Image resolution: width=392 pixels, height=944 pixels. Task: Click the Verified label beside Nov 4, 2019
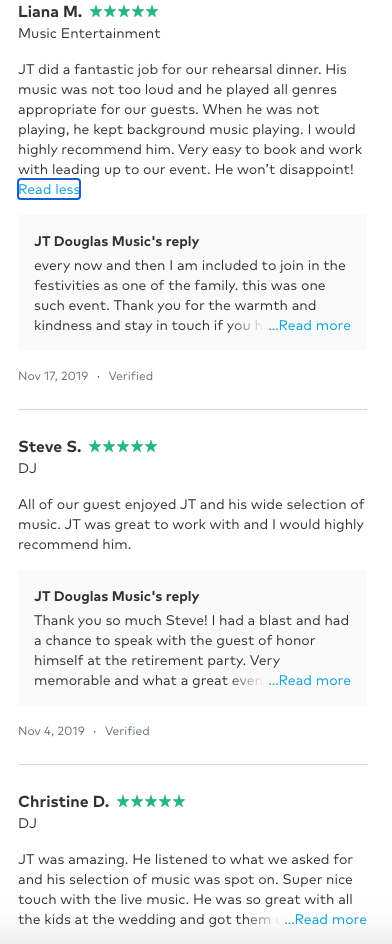click(127, 731)
